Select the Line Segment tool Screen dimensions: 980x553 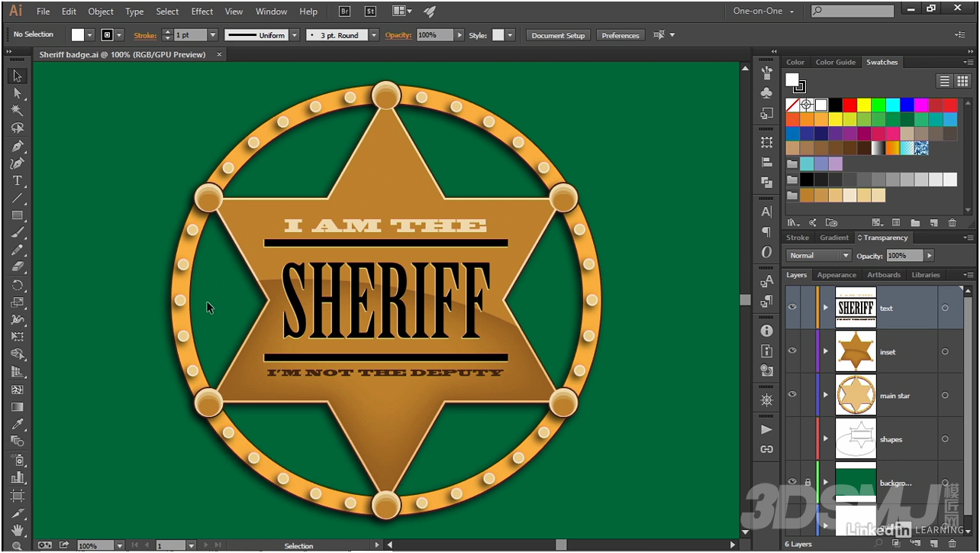pos(17,199)
